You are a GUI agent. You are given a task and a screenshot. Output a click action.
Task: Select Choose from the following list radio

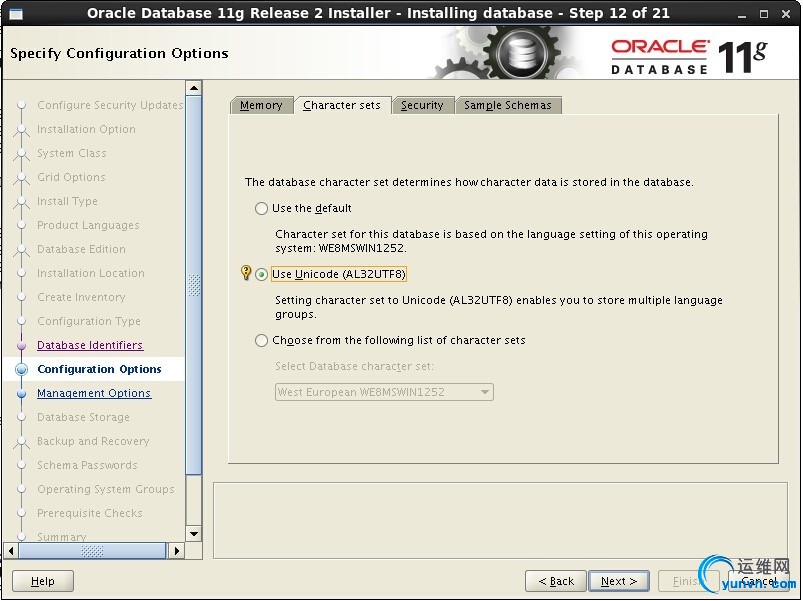[x=261, y=340]
